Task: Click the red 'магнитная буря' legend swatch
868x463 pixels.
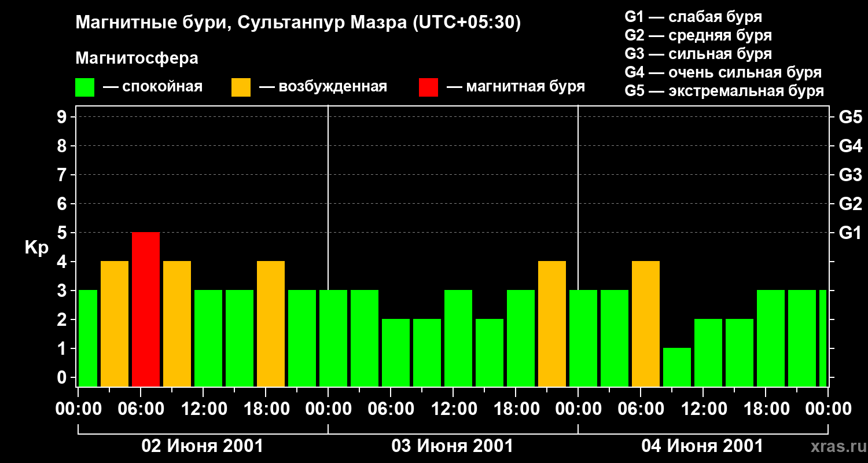Action: tap(429, 87)
